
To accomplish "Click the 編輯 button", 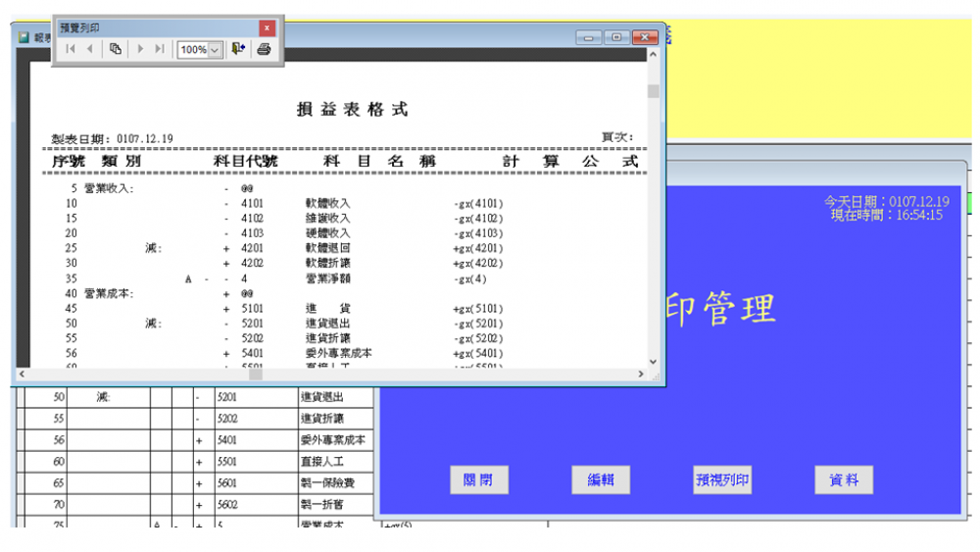I will point(601,480).
